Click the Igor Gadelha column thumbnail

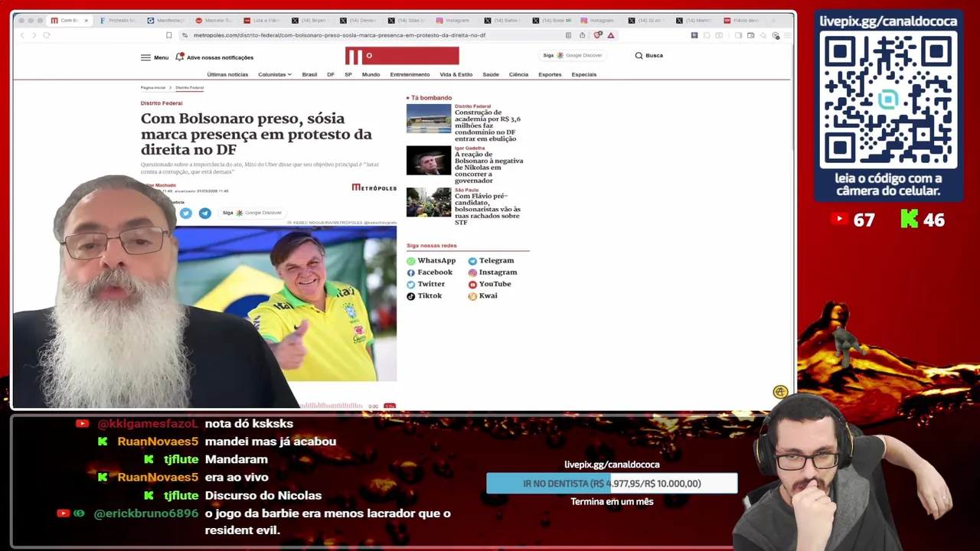coord(429,160)
